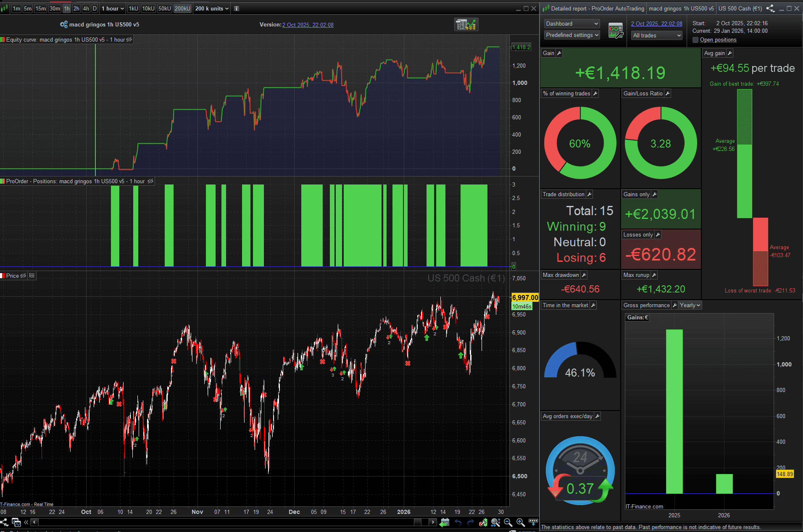Open the wrench settings for Gains only

pos(655,195)
